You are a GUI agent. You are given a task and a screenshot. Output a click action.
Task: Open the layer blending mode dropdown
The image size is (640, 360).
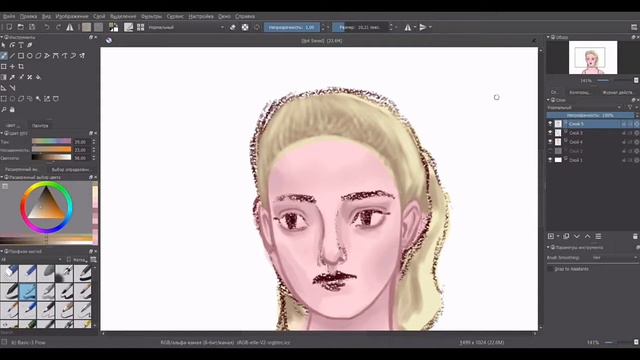click(584, 107)
